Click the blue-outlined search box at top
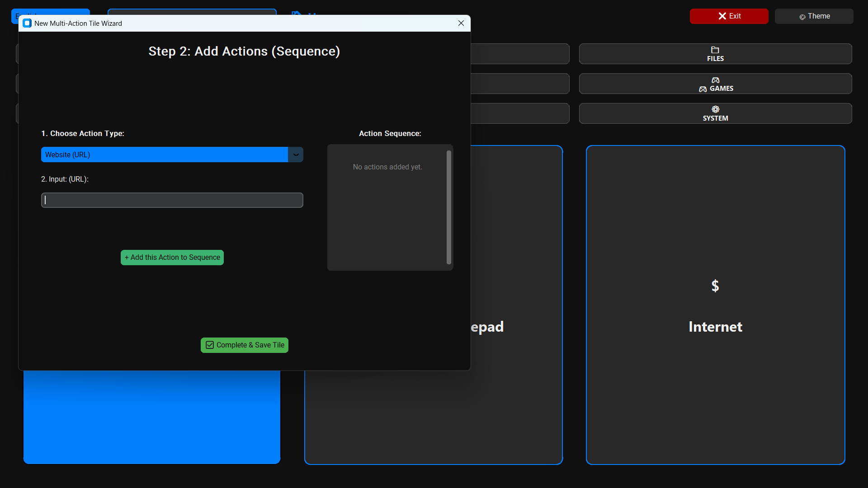This screenshot has width=868, height=488. 192,12
